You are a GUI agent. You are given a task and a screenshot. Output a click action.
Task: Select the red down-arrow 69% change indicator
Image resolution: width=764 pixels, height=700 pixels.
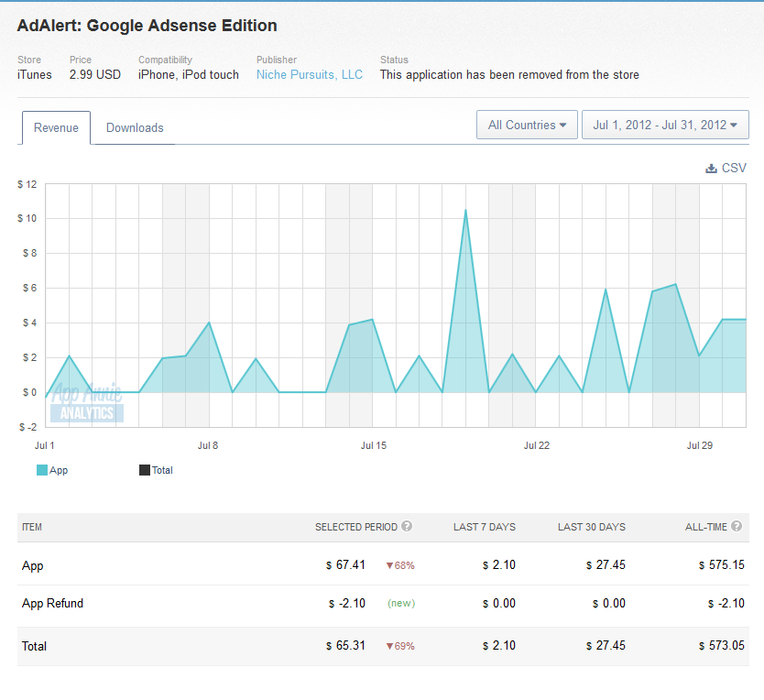coord(400,646)
